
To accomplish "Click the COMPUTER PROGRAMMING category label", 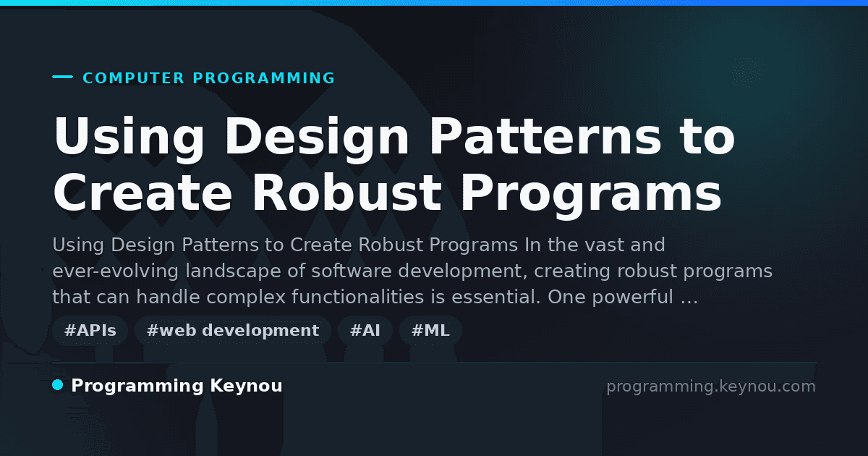I will [209, 78].
